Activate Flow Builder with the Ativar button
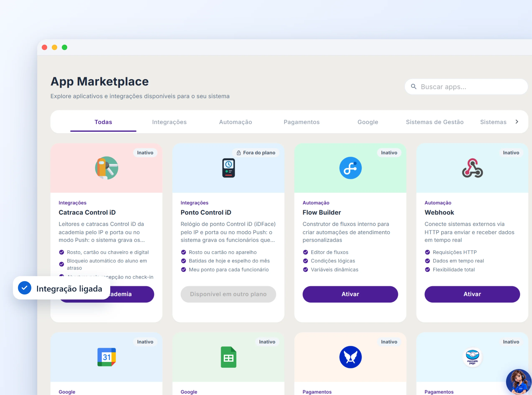This screenshot has width=532, height=395. (x=350, y=294)
